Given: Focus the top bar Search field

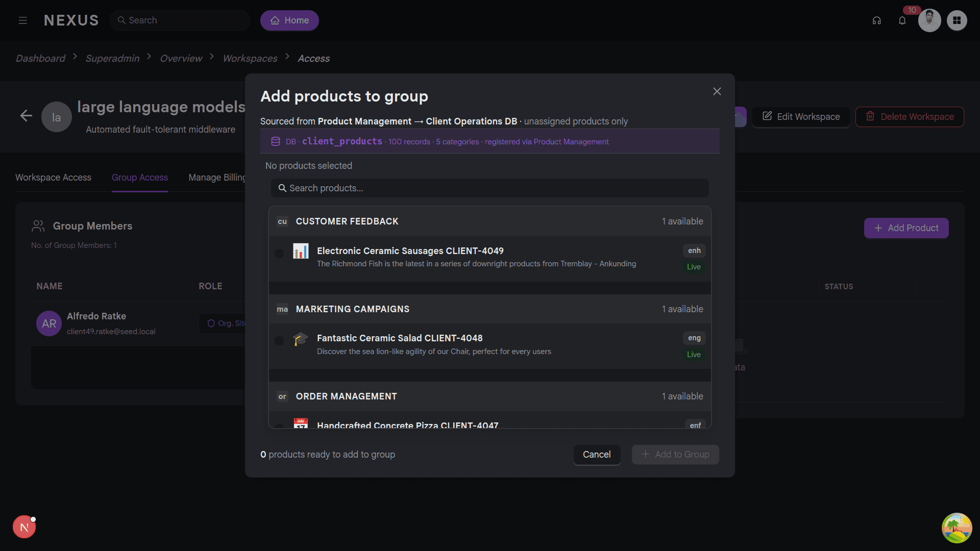Looking at the screenshot, I should pos(180,20).
